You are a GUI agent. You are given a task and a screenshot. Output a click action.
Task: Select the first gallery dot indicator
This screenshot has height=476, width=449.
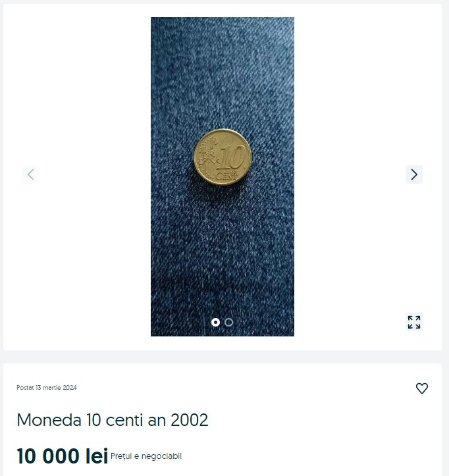point(215,322)
